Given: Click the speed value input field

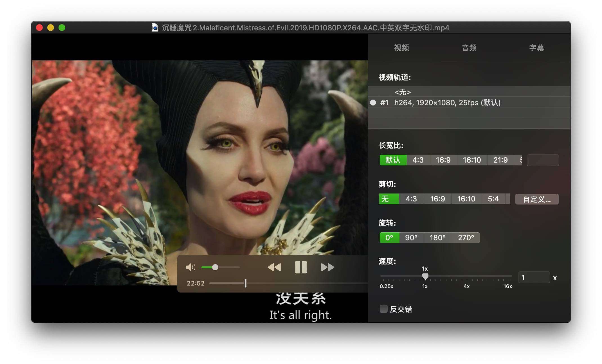Looking at the screenshot, I should click(x=534, y=278).
